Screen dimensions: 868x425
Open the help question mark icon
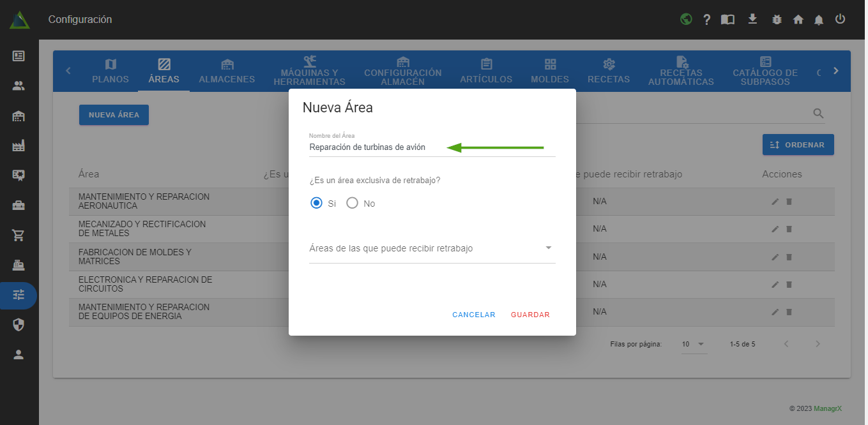pyautogui.click(x=707, y=19)
